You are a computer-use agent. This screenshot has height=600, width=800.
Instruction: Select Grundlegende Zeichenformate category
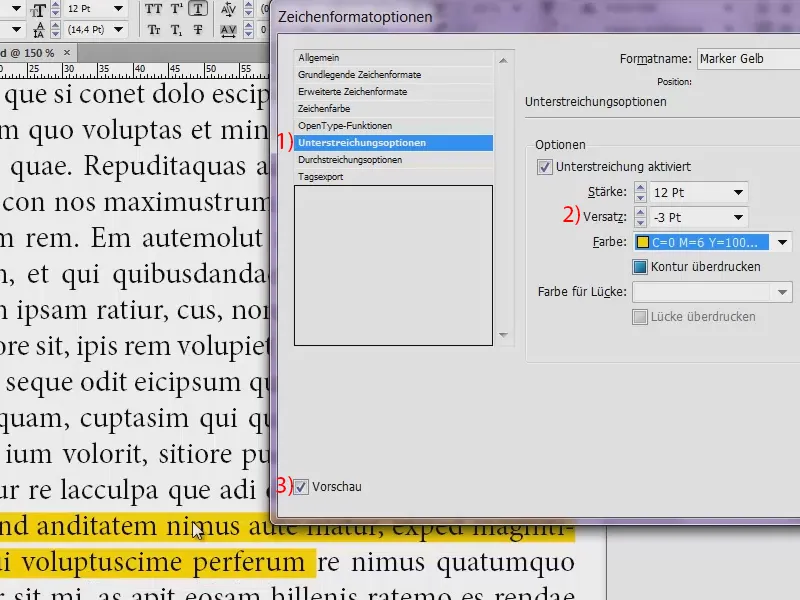pos(393,74)
